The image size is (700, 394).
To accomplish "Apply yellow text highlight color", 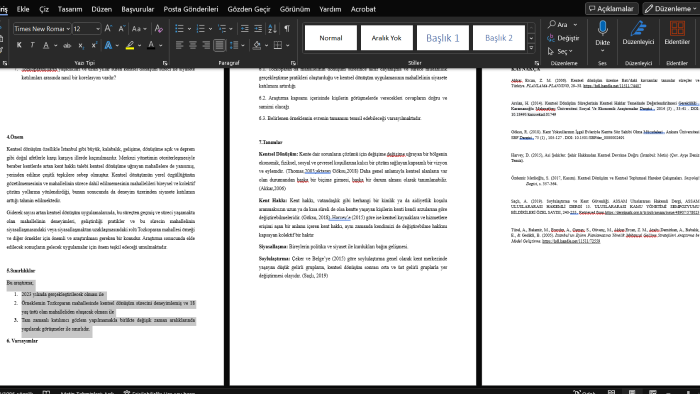I will point(129,45).
